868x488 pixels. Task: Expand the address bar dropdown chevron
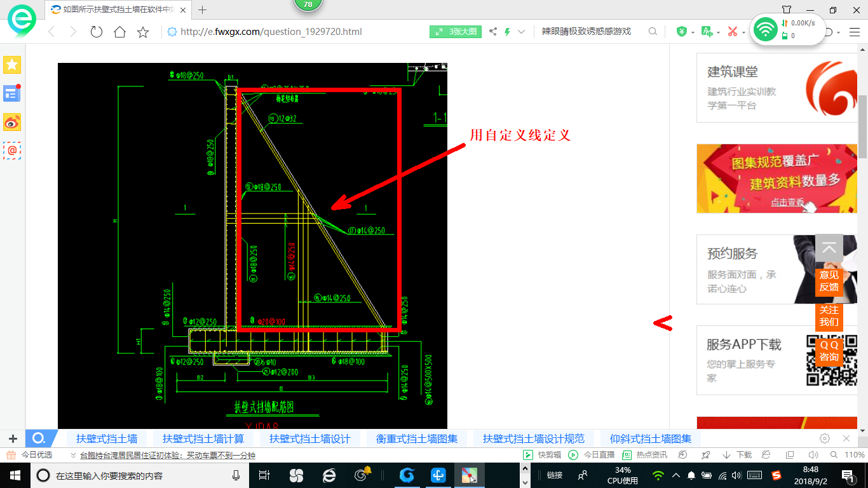pos(522,32)
